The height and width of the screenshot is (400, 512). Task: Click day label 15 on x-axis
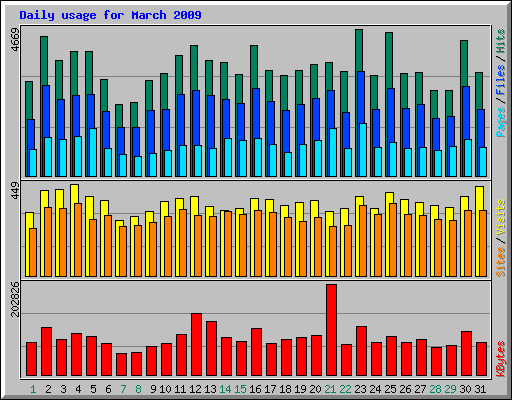(240, 389)
